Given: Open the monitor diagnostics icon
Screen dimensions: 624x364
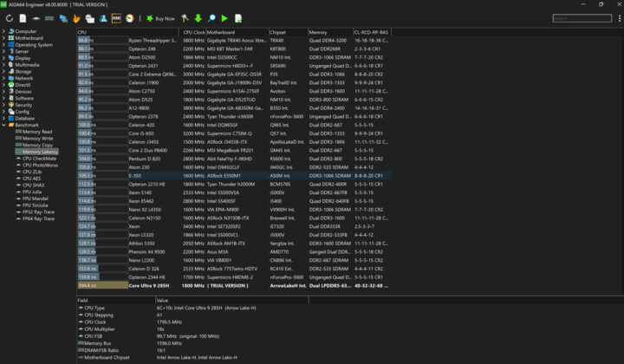Looking at the screenshot, I should pyautogui.click(x=63, y=18).
